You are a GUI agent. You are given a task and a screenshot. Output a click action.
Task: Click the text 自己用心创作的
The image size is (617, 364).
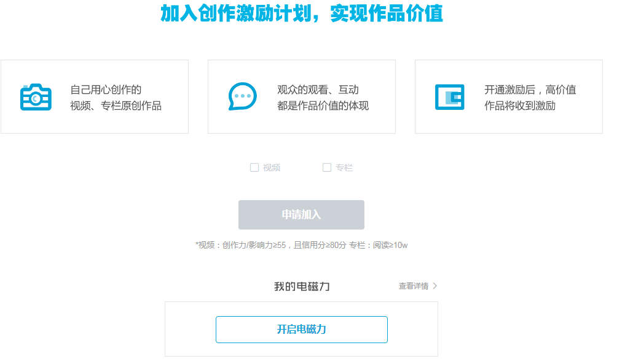106,90
